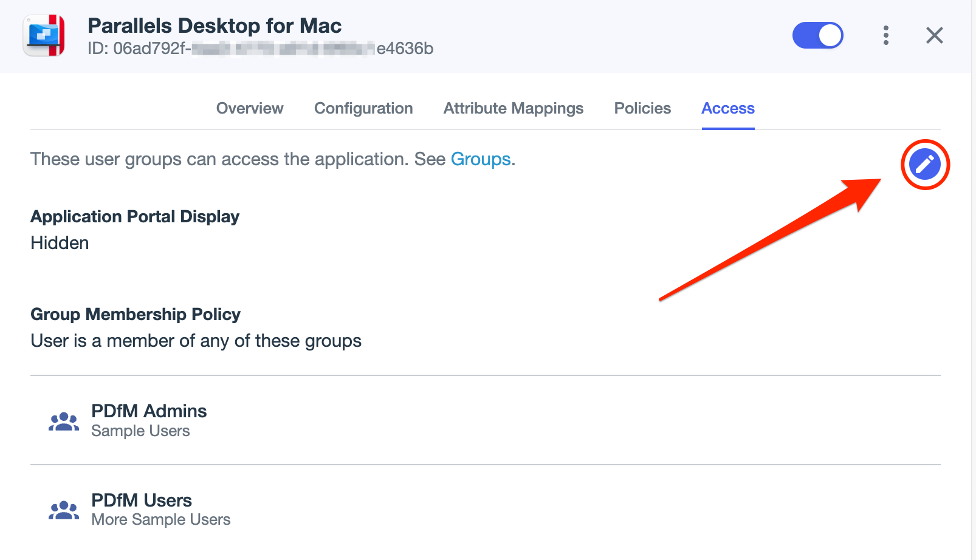Image resolution: width=976 pixels, height=560 pixels.
Task: Click the 'More Sample Users' description
Action: 161,519
